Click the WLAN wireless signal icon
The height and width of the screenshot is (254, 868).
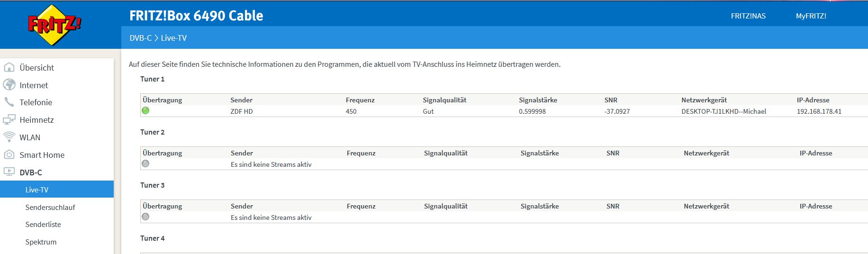click(9, 137)
